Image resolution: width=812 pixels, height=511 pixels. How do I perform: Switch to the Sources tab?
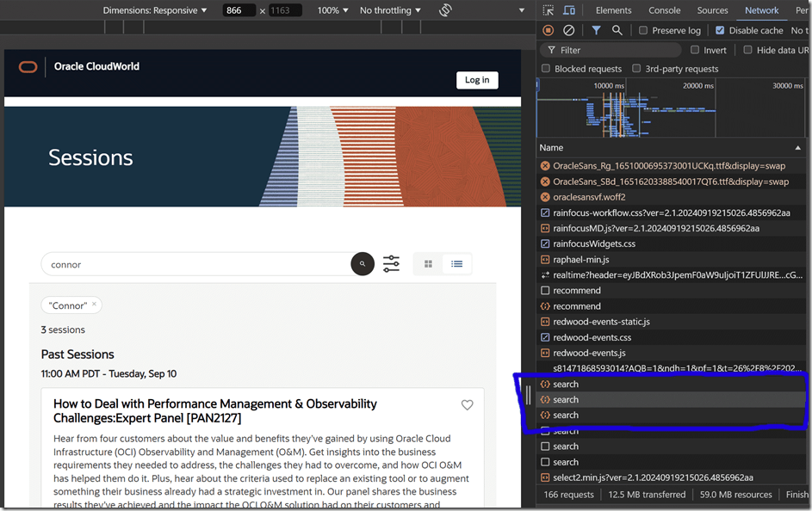point(712,10)
